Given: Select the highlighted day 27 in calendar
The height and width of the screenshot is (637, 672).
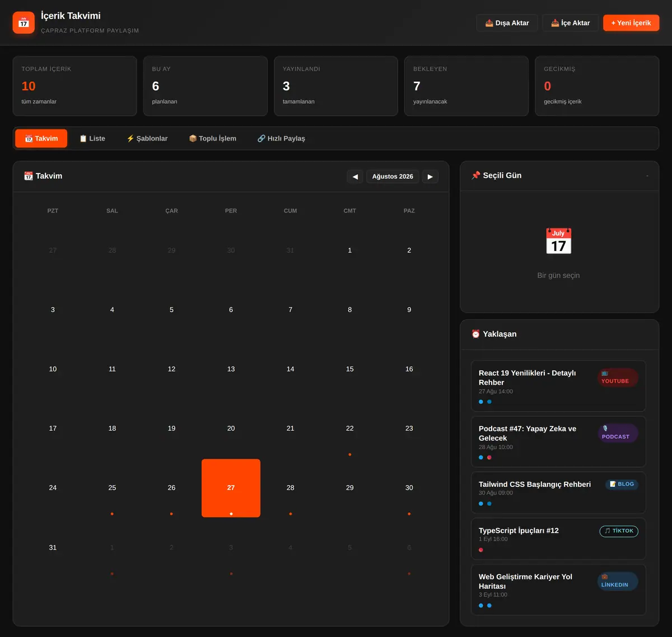Looking at the screenshot, I should click(x=231, y=488).
